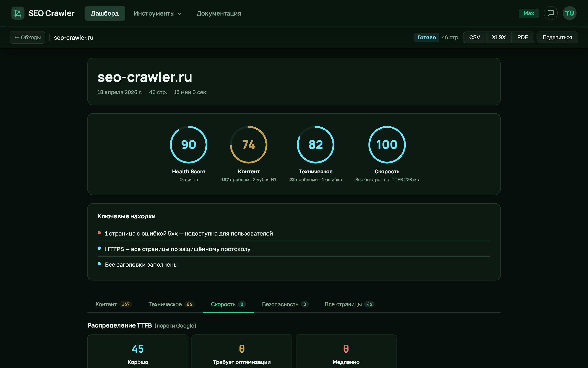Image resolution: width=588 pixels, height=368 pixels.
Task: Click the 'Распределение TTFB' heading
Action: [x=120, y=325]
